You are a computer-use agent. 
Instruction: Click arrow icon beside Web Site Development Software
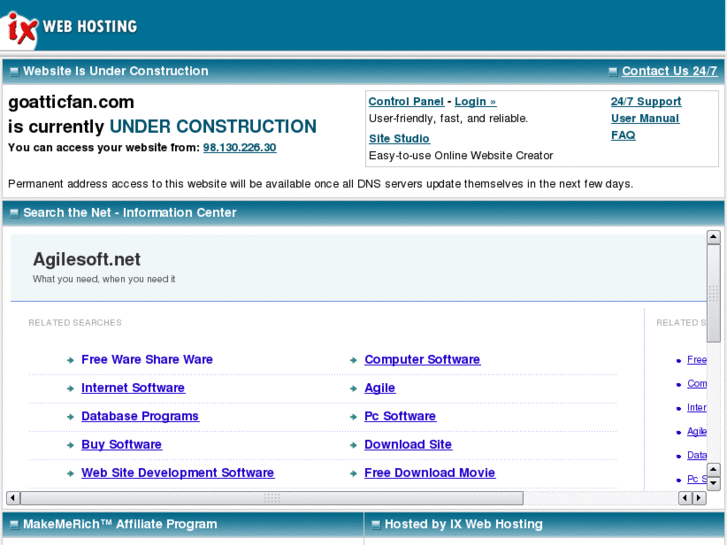[x=70, y=473]
